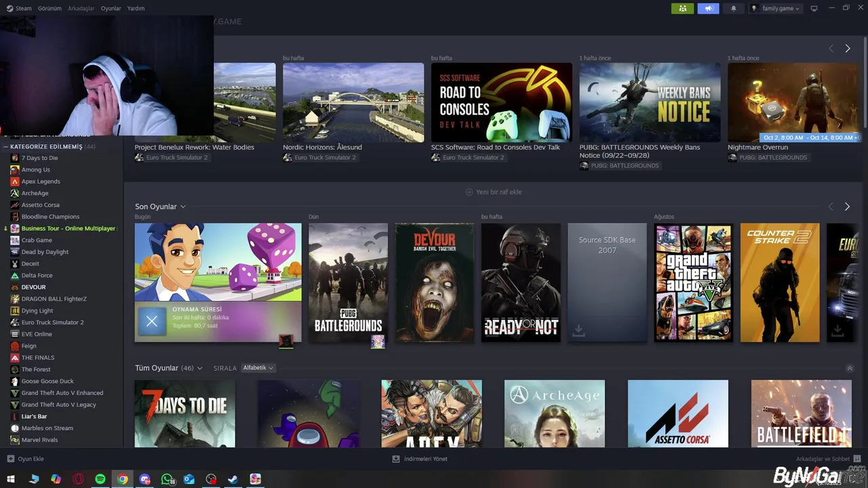This screenshot has width=868, height=488.
Task: Click the X button on Business Tour card
Action: [x=152, y=321]
